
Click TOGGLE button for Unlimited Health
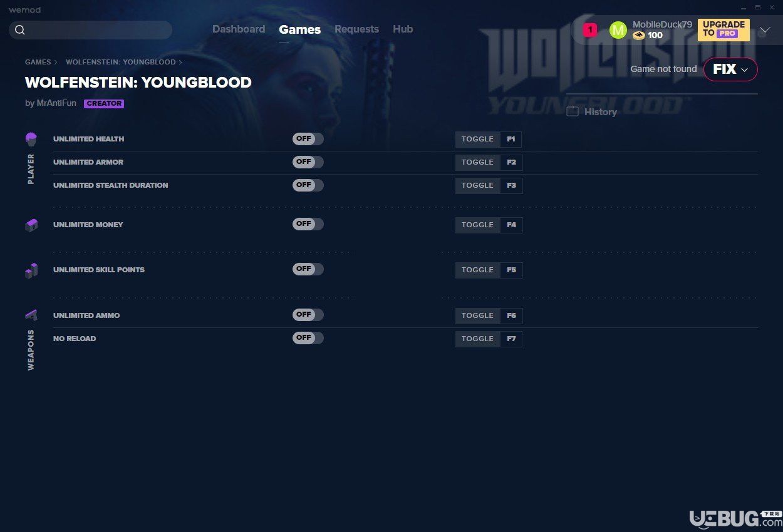pos(478,139)
